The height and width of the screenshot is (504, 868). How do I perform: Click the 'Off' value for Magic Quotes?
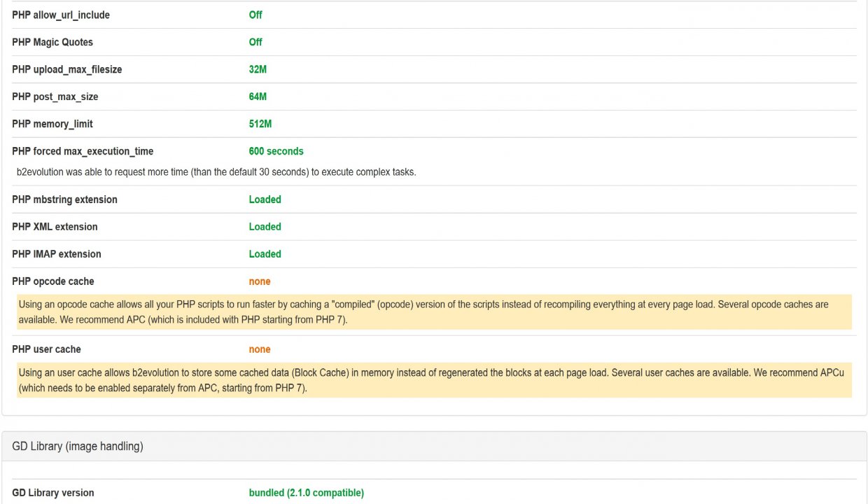[255, 42]
